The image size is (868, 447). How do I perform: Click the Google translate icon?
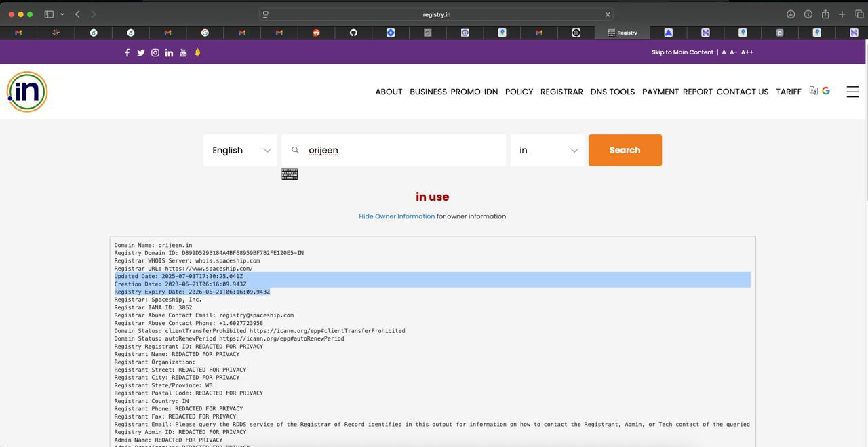tap(825, 91)
